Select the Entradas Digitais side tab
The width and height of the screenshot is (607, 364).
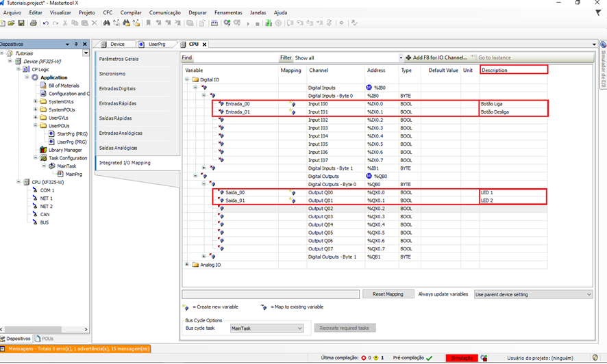pos(117,88)
